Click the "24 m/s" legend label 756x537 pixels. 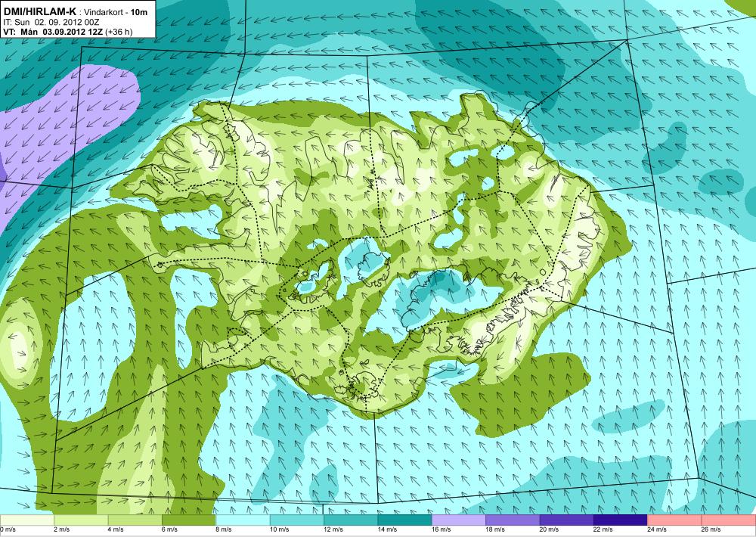[x=657, y=529]
